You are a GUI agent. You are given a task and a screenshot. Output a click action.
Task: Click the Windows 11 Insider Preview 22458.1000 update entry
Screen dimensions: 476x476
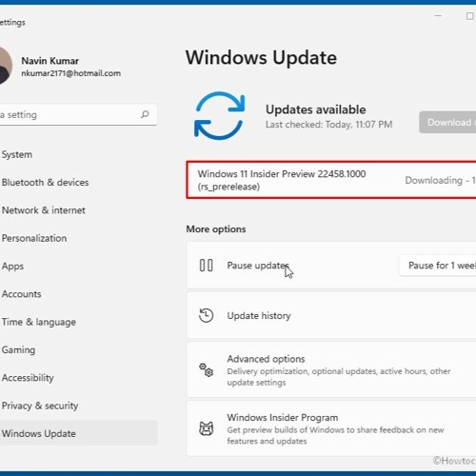click(x=331, y=180)
